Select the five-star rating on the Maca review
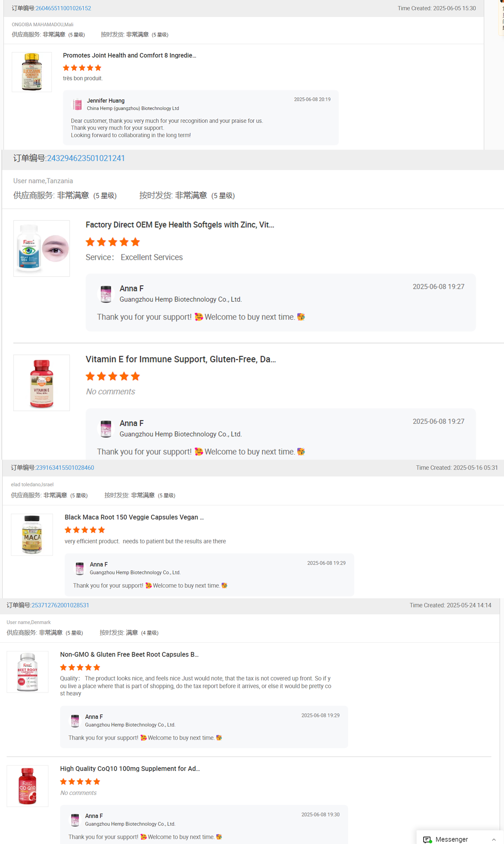The width and height of the screenshot is (504, 844). click(x=85, y=529)
